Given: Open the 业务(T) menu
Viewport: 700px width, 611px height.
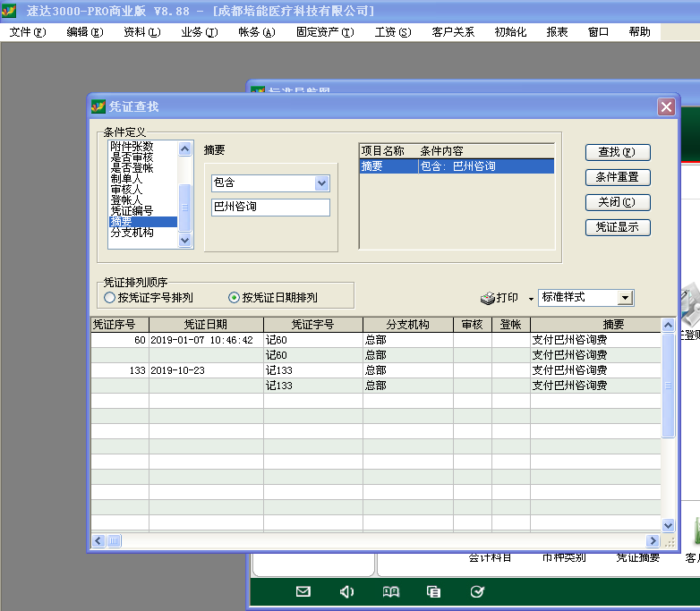Looking at the screenshot, I should 199,32.
